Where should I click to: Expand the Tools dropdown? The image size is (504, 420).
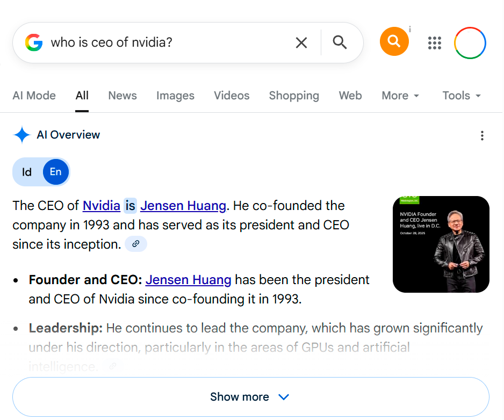point(462,96)
